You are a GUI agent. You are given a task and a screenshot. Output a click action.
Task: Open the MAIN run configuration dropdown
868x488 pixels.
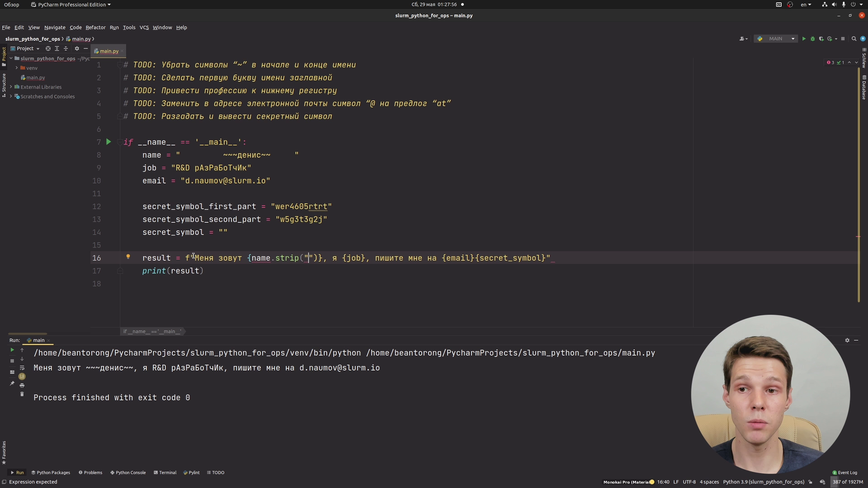(x=776, y=39)
